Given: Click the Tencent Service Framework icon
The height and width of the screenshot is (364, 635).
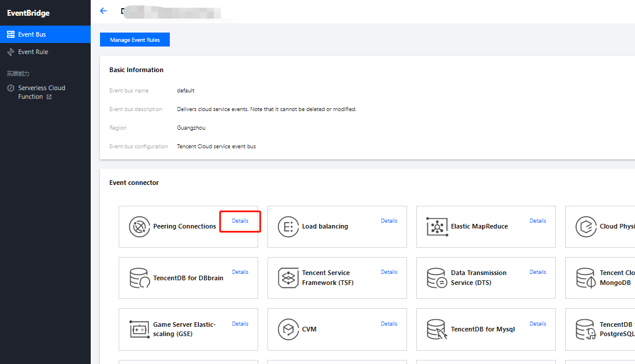Looking at the screenshot, I should (288, 278).
